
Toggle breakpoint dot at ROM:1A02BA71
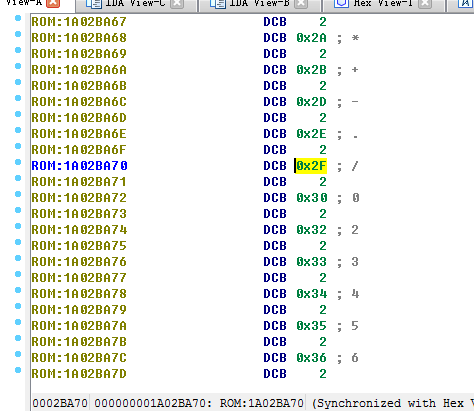(x=18, y=178)
